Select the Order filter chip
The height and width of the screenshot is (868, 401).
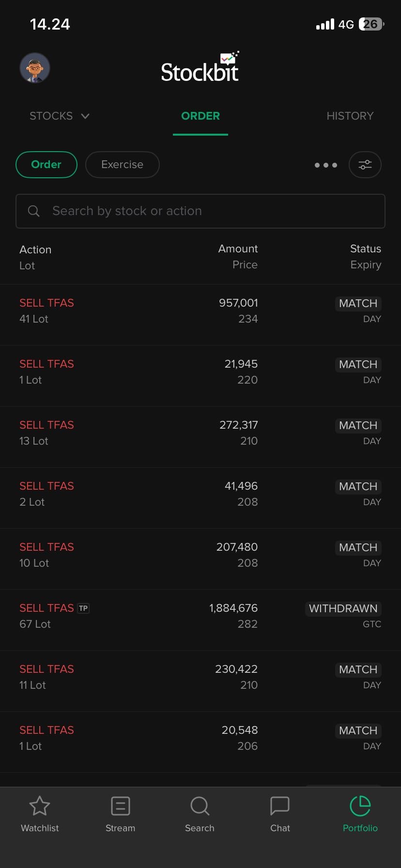point(46,165)
